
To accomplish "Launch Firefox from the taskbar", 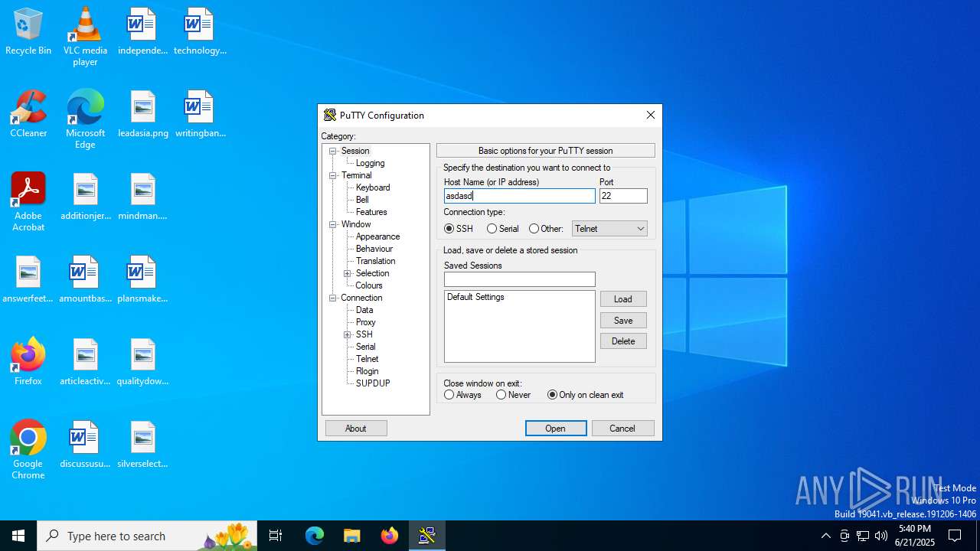I will (390, 536).
